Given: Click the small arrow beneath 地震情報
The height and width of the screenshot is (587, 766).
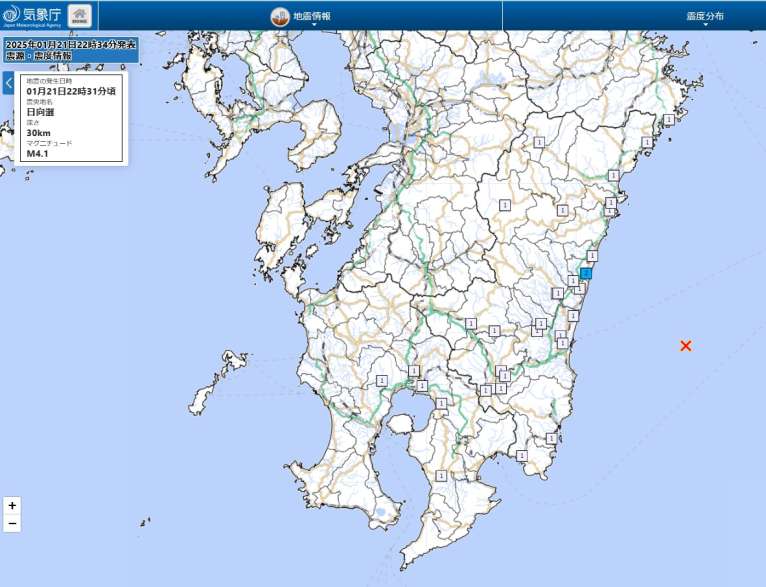Looking at the screenshot, I should click(x=313, y=26).
